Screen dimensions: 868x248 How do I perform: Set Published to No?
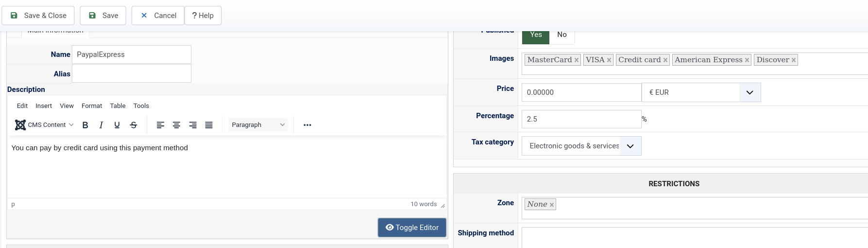pos(562,35)
